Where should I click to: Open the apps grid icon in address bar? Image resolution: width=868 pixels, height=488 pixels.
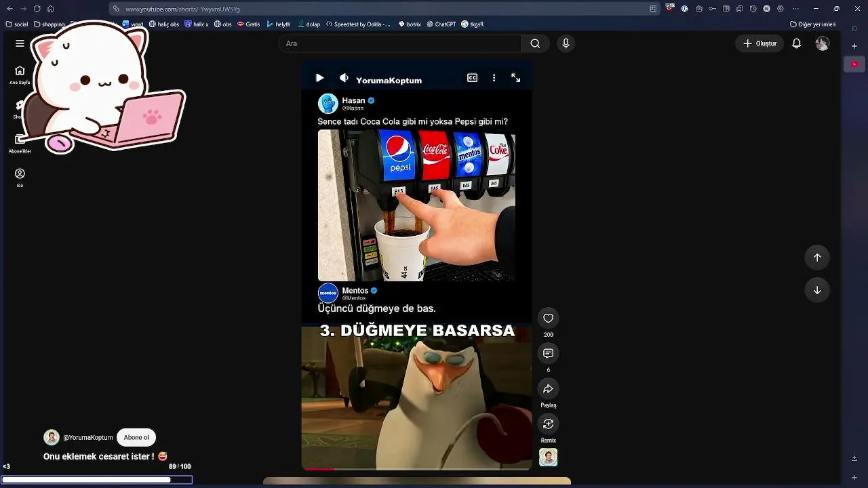tap(653, 9)
